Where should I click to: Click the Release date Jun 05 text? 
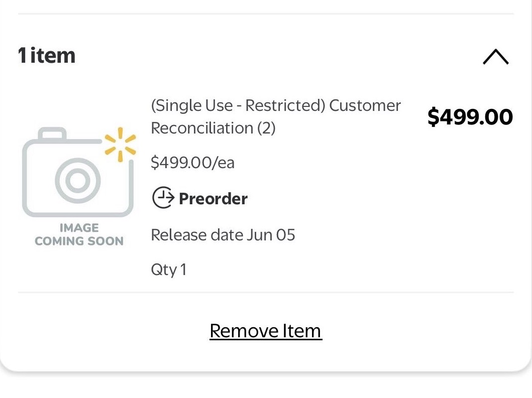(223, 235)
